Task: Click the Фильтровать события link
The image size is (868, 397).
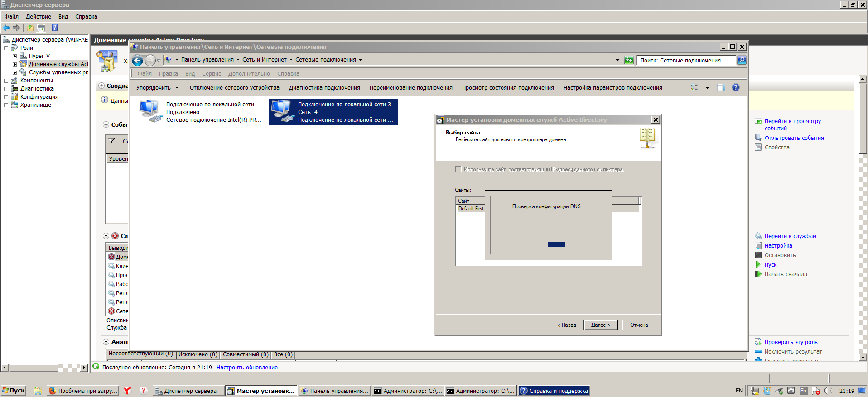Action: point(794,138)
